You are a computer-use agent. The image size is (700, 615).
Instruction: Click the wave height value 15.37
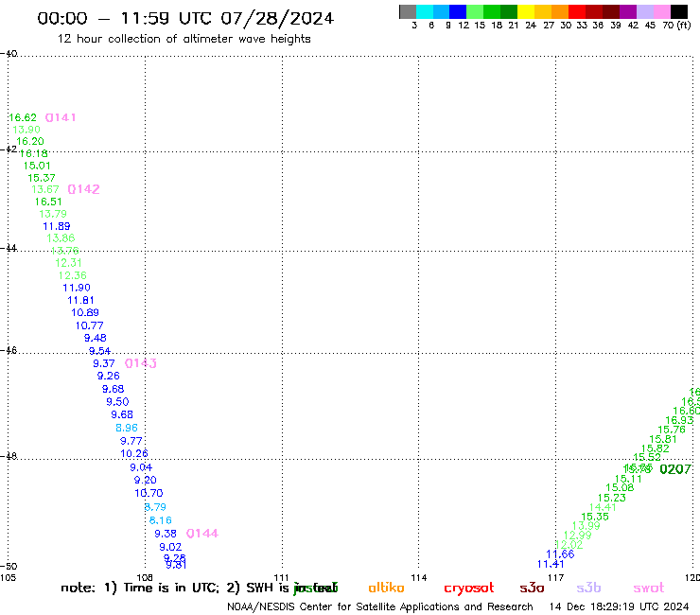pyautogui.click(x=42, y=178)
